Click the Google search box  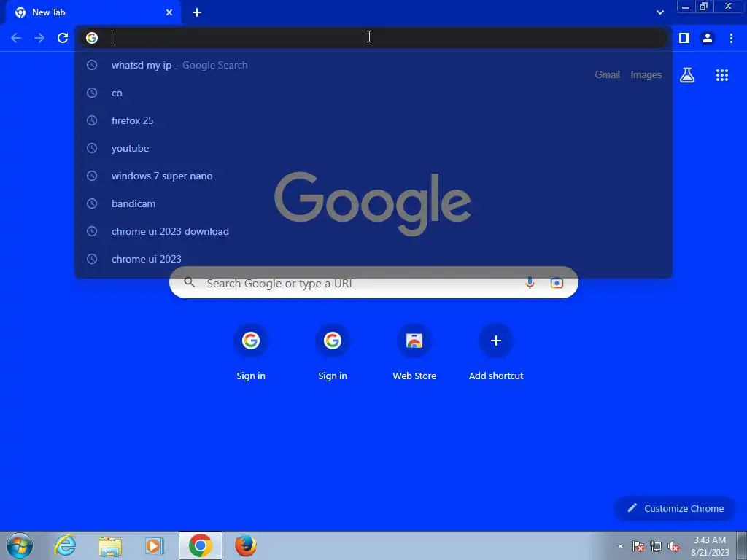pyautogui.click(x=373, y=283)
